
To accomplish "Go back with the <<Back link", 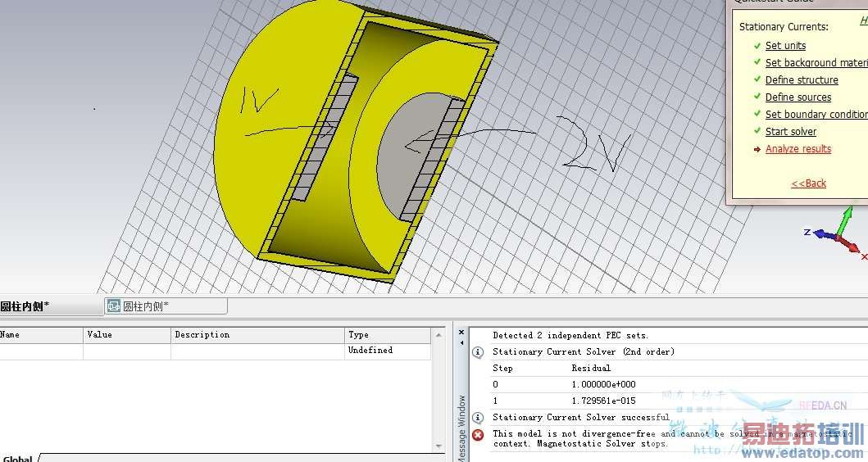I will [808, 183].
